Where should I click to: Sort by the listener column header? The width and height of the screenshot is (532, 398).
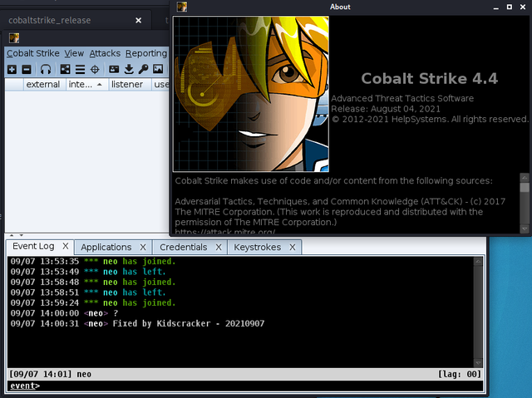(x=127, y=85)
